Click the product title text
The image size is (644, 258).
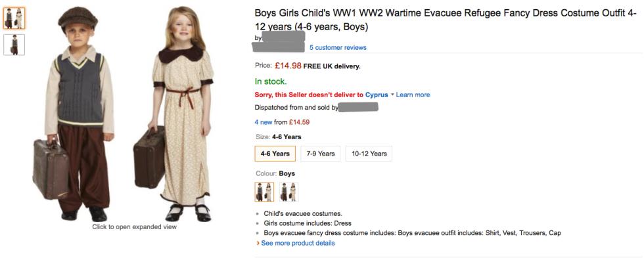pos(446,20)
